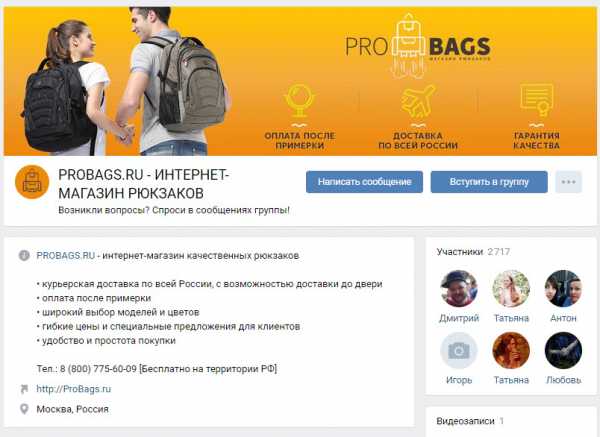
Task: Open Дмитрий's profile avatar
Action: point(459,289)
